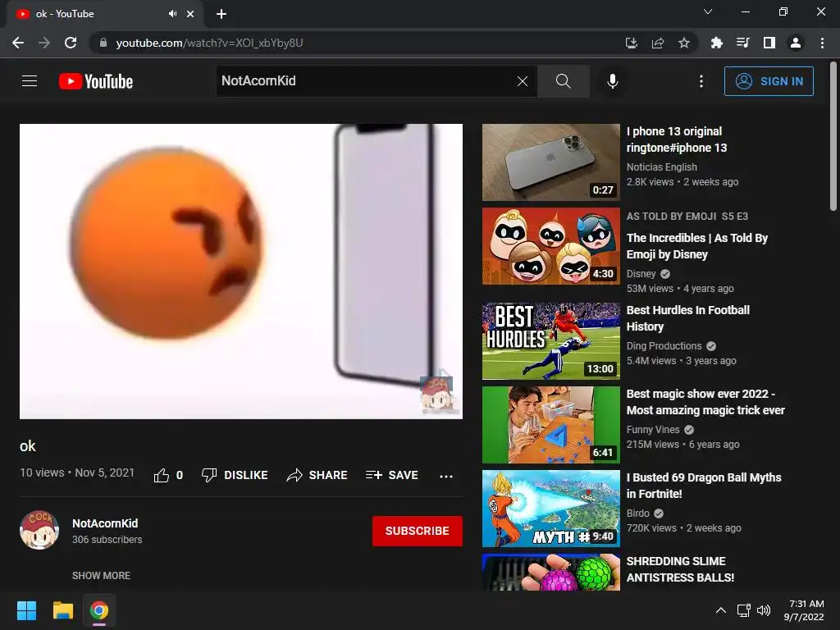Open clock and date 7:31 AM

[804, 610]
